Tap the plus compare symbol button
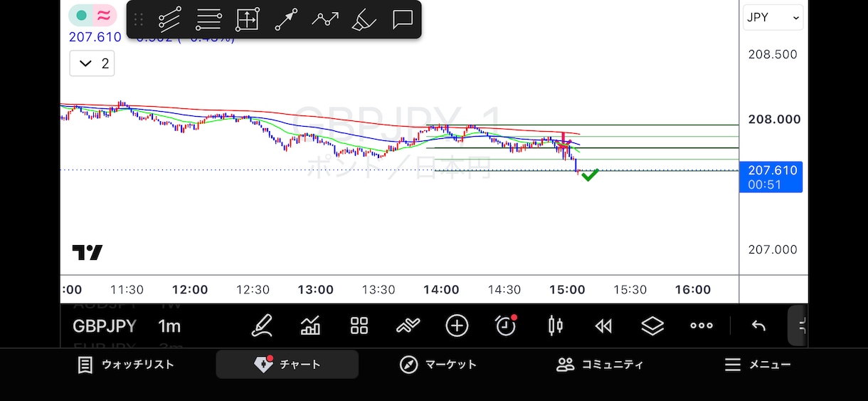Screen dimensions: 868x401 pyautogui.click(x=457, y=326)
